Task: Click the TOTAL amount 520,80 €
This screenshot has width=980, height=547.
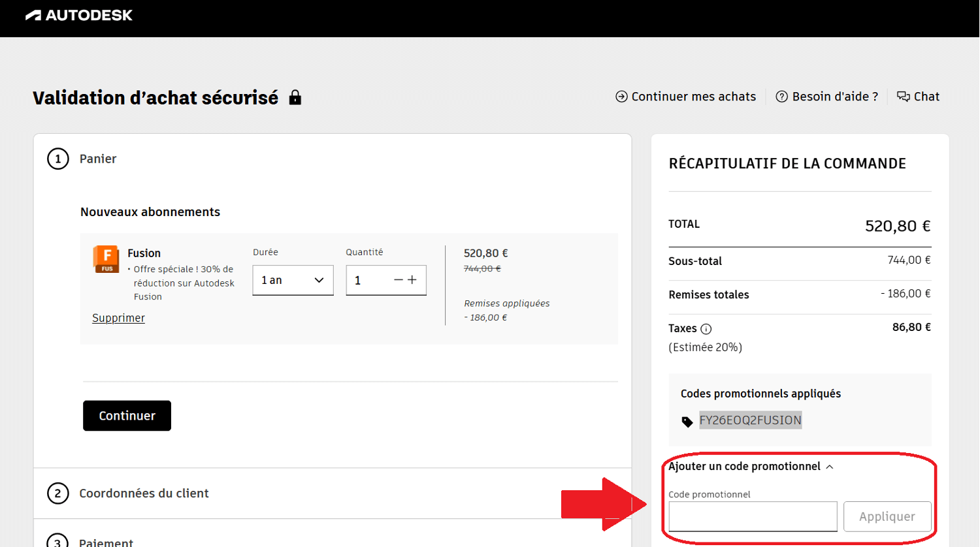Action: (898, 226)
